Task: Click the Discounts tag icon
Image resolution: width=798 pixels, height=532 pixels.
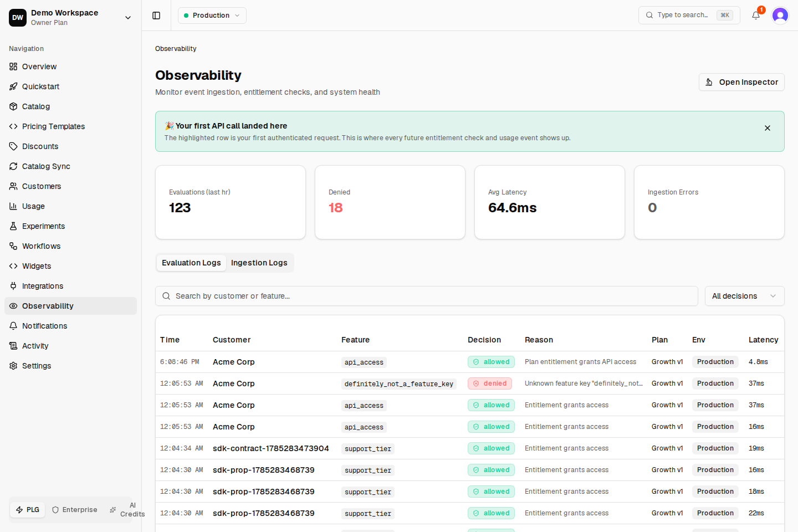Action: point(13,146)
